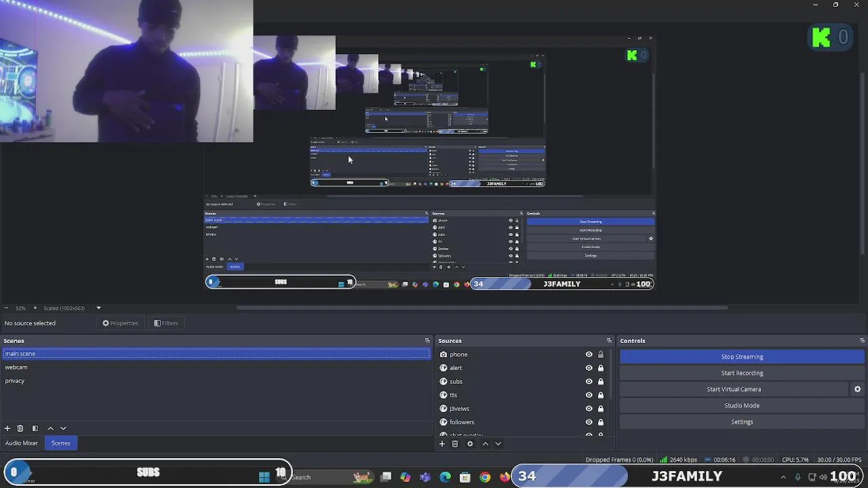Remove selected scene using trash icon
868x488 pixels.
tap(20, 428)
